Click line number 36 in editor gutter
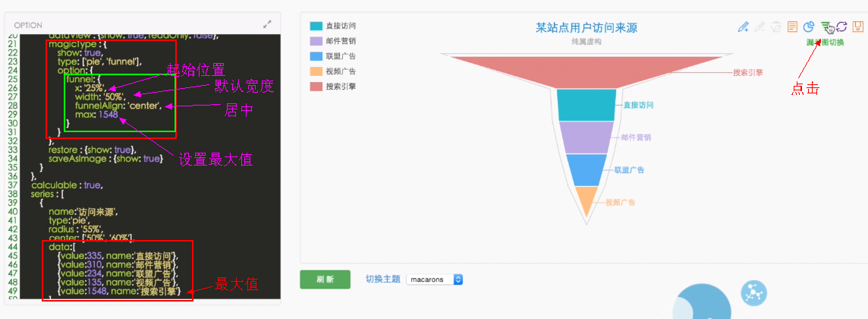Image resolution: width=868 pixels, height=319 pixels. click(x=14, y=176)
